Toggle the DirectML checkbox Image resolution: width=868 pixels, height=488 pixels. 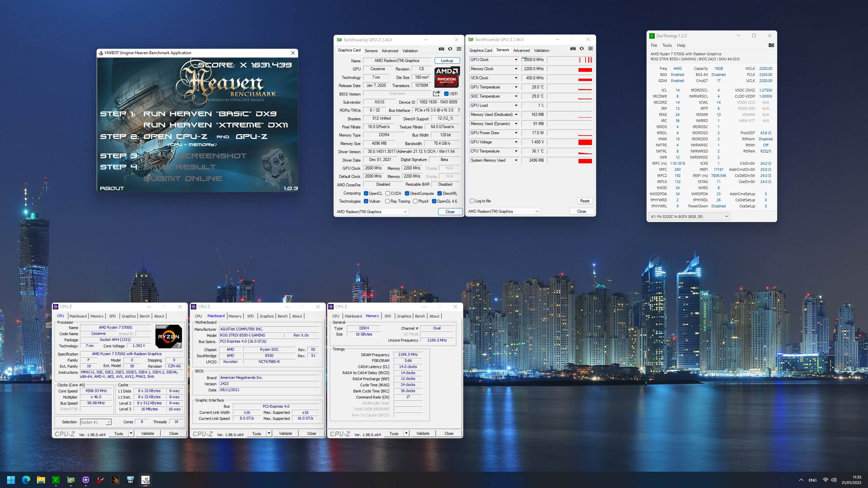439,194
